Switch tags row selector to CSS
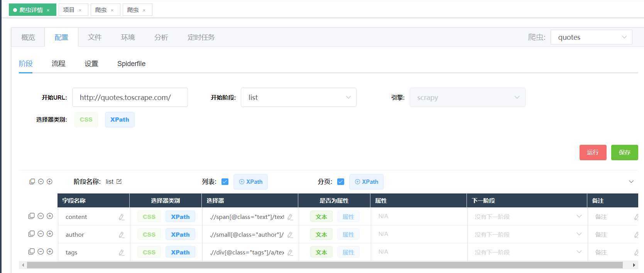 (x=149, y=252)
